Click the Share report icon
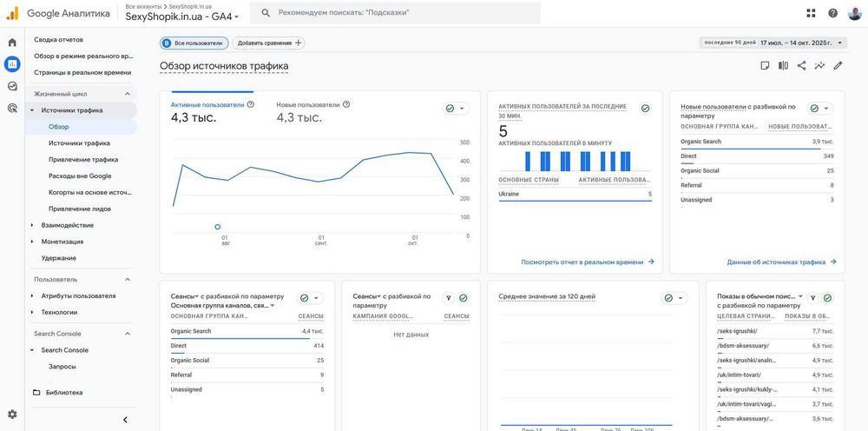The width and height of the screenshot is (868, 431). [801, 65]
